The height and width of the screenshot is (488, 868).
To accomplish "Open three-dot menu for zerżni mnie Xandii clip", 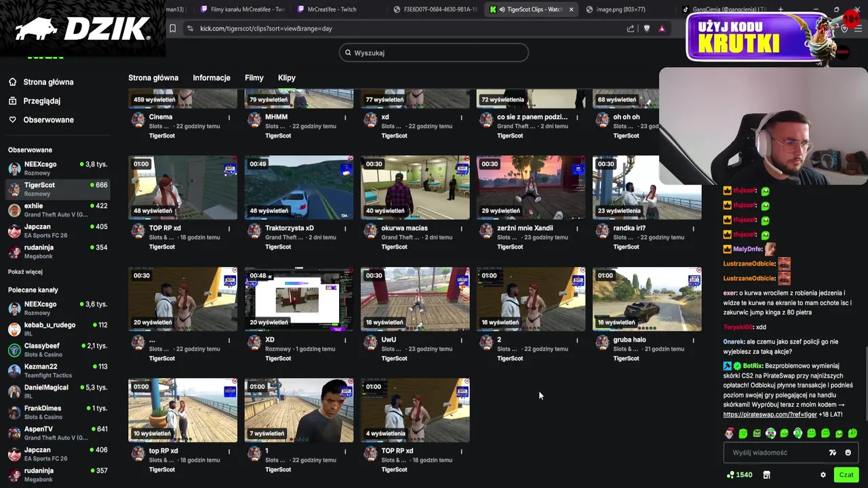I will click(577, 228).
